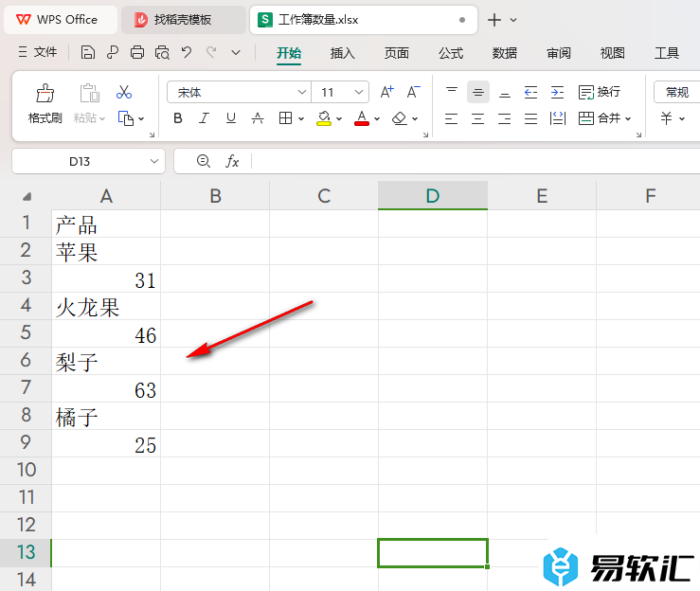Apply red font color
Screen dimensions: 700x591
(x=362, y=118)
